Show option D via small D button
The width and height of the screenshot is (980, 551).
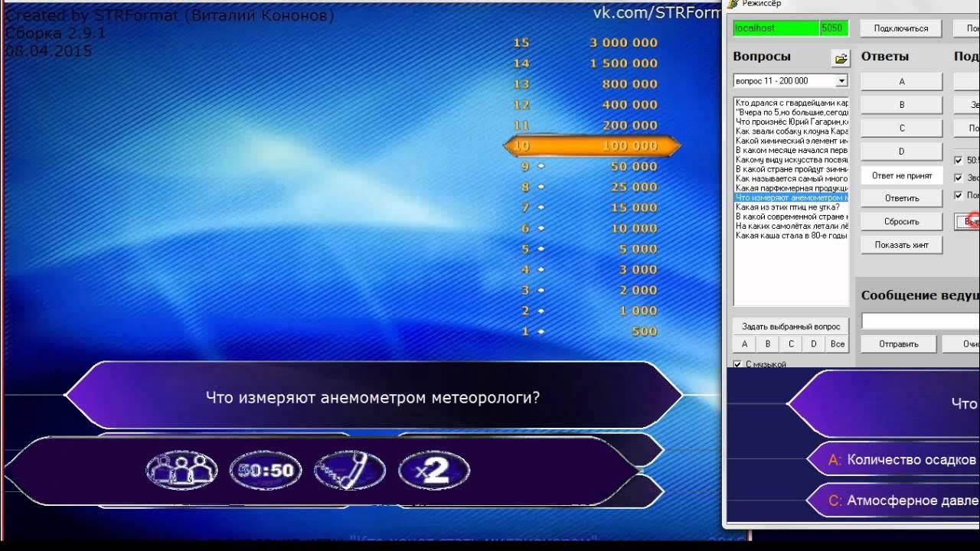pos(814,344)
